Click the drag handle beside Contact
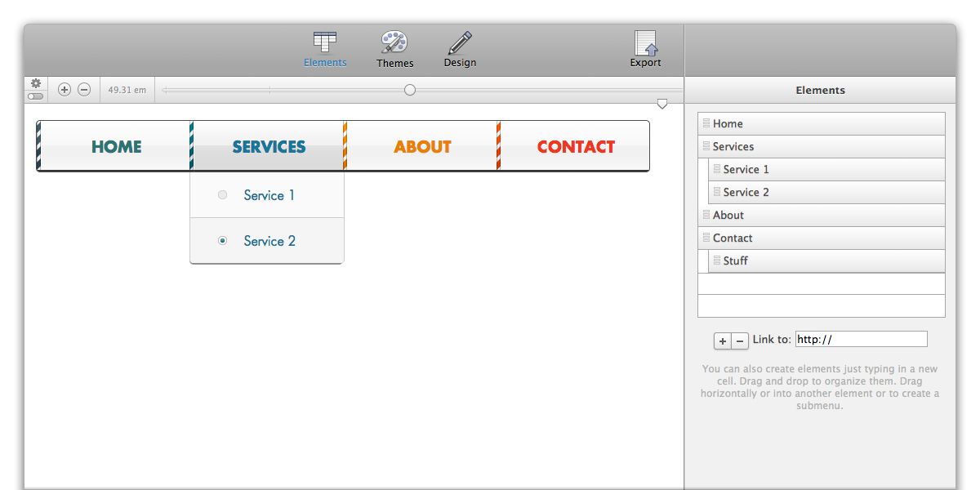 [706, 238]
